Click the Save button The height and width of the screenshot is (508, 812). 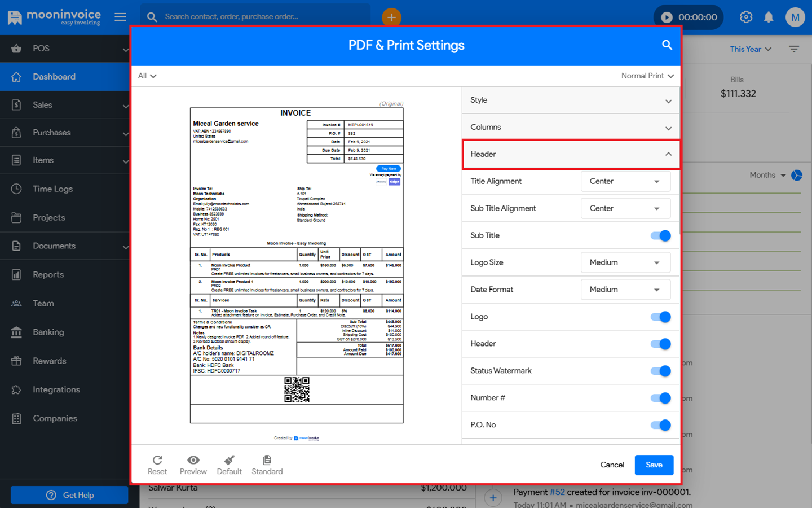click(x=654, y=465)
